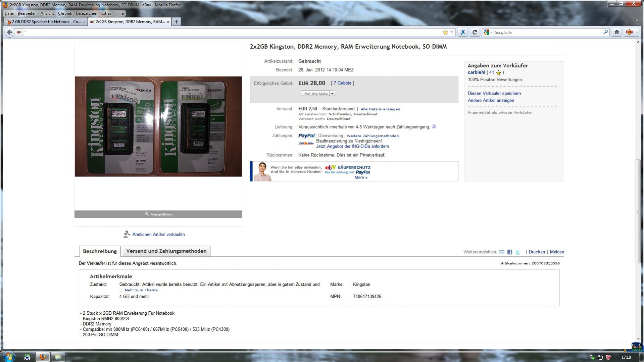
Task: Click the FRITZ! toolbar icon
Action: [x=629, y=32]
